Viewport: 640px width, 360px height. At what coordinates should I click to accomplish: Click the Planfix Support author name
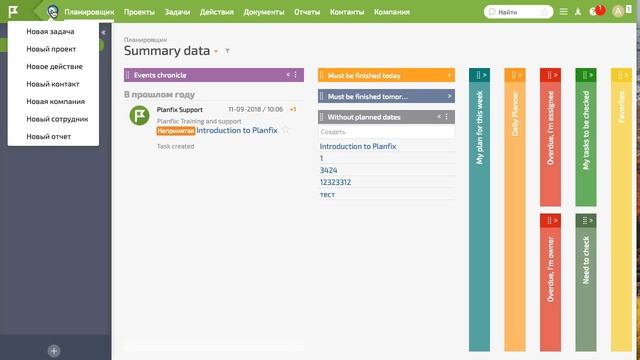click(x=180, y=110)
